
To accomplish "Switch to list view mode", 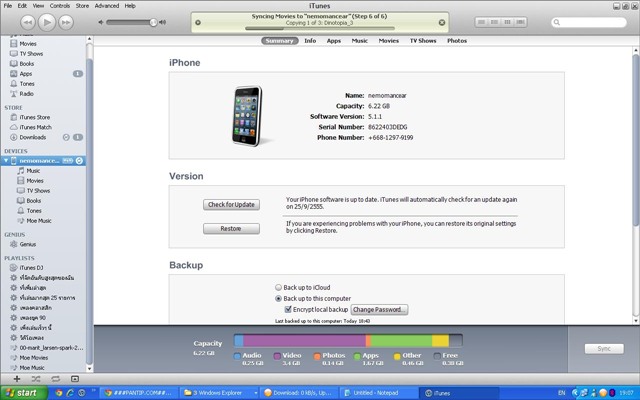I will 482,22.
